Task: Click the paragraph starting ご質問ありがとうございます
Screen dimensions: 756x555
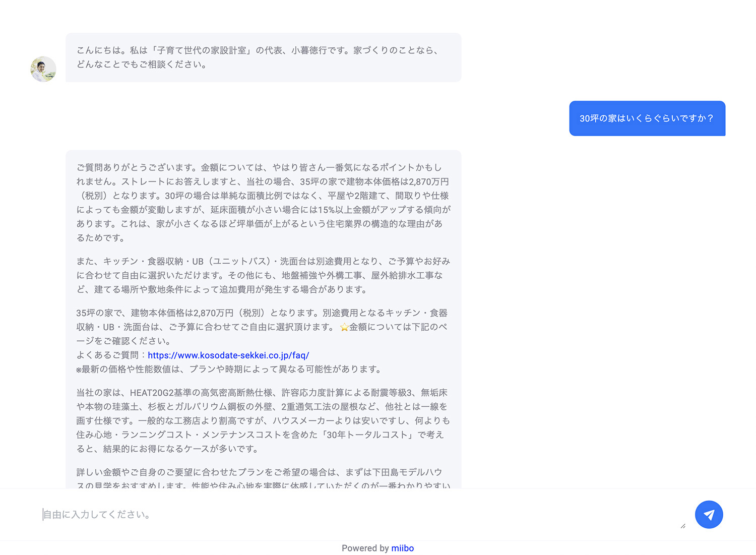Action: (263, 203)
